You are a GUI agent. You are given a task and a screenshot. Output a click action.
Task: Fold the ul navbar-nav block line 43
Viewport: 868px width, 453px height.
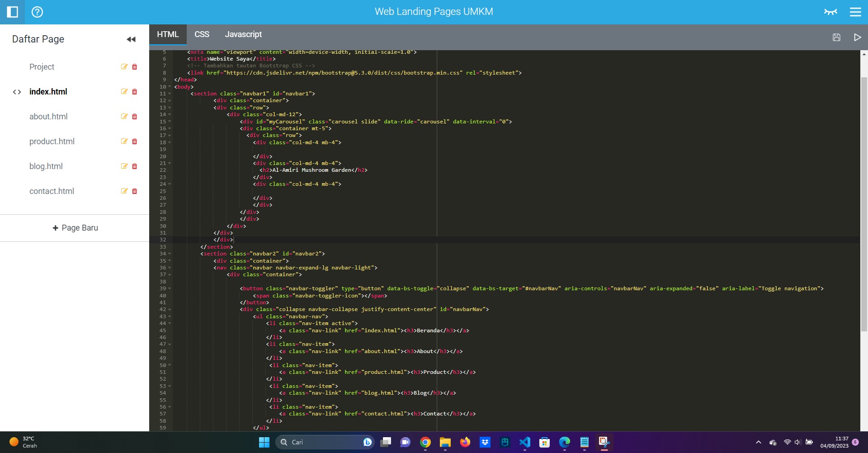point(170,316)
